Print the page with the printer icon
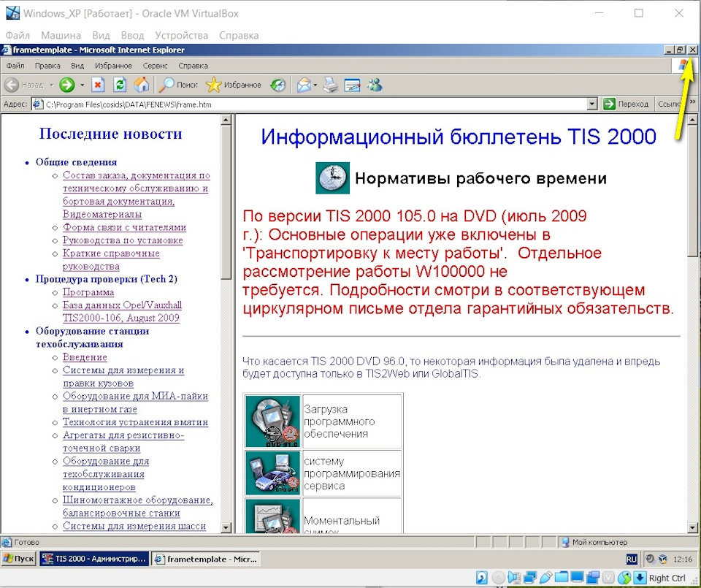Image resolution: width=701 pixels, height=588 pixels. click(330, 85)
